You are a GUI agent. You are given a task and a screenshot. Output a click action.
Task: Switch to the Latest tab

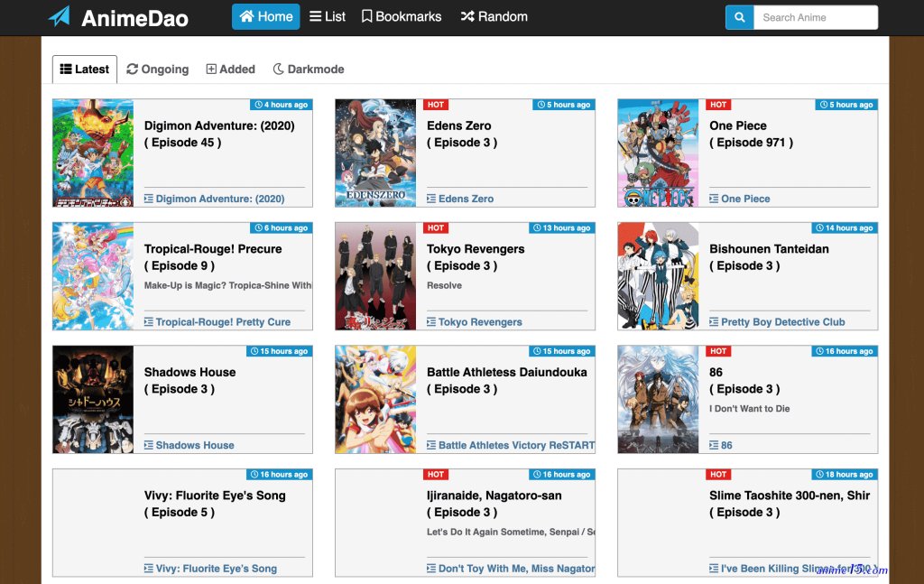pyautogui.click(x=85, y=70)
